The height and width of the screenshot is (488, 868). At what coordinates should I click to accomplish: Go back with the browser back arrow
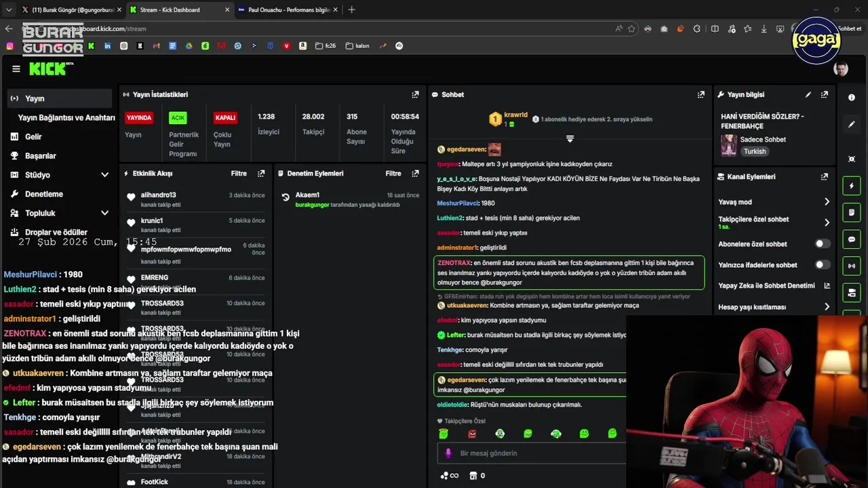tap(8, 29)
